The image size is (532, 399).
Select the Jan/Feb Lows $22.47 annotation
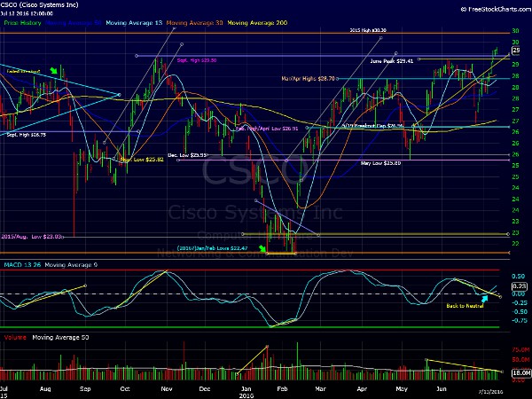click(x=212, y=248)
